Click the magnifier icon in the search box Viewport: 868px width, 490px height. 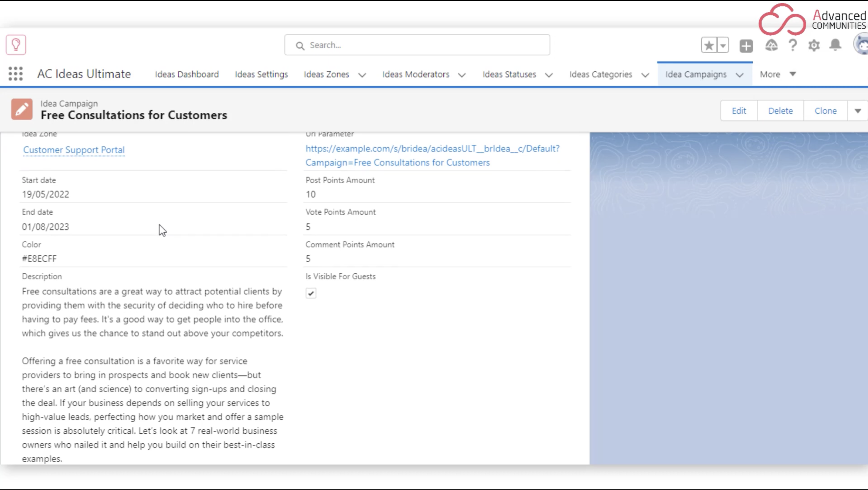click(300, 46)
